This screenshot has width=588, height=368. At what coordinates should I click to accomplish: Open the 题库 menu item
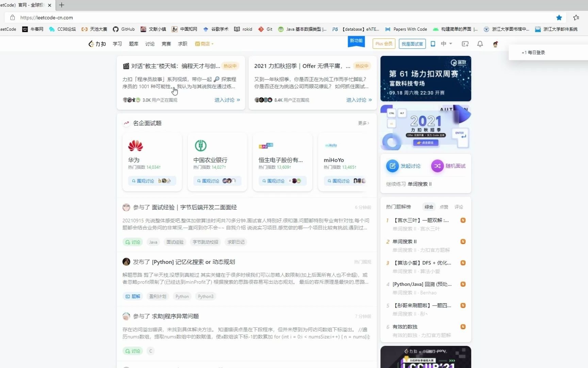(134, 44)
